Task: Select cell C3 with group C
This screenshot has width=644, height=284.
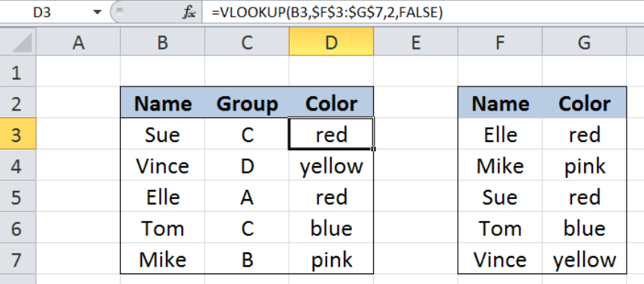Action: pyautogui.click(x=247, y=134)
